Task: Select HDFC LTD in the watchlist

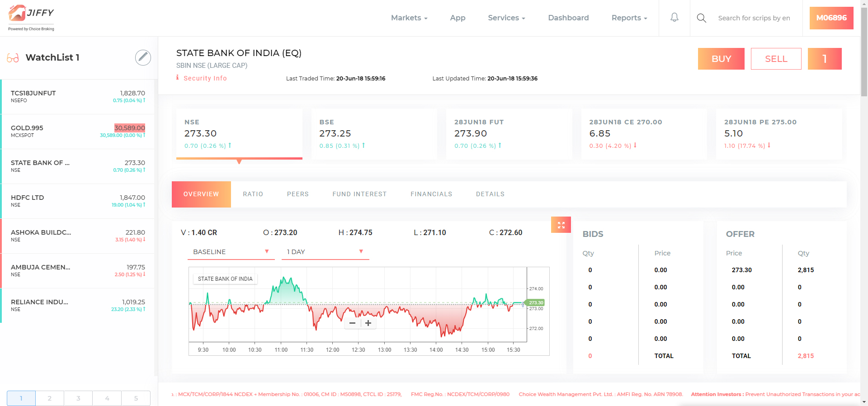Action: point(78,201)
